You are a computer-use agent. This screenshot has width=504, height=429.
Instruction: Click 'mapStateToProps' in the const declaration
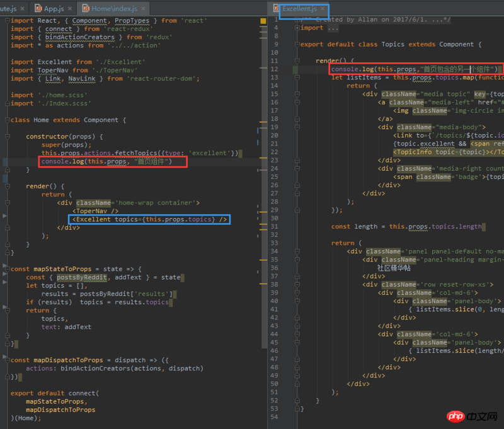click(62, 269)
